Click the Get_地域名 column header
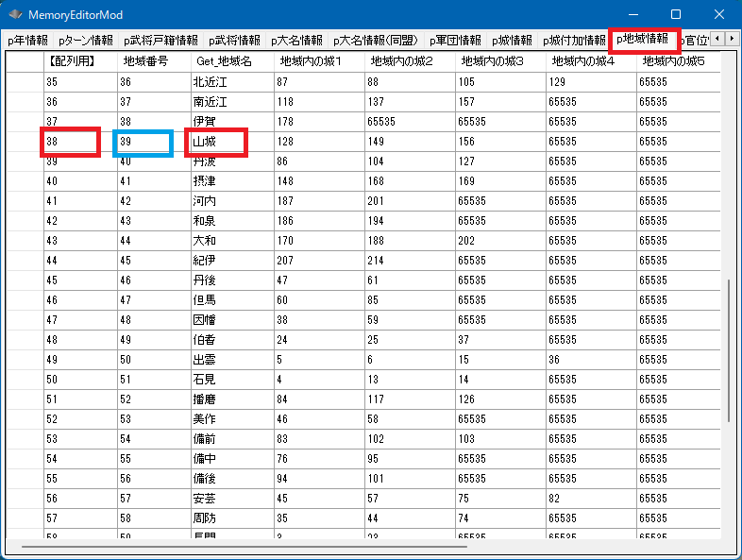This screenshot has height=560, width=742. pyautogui.click(x=224, y=60)
